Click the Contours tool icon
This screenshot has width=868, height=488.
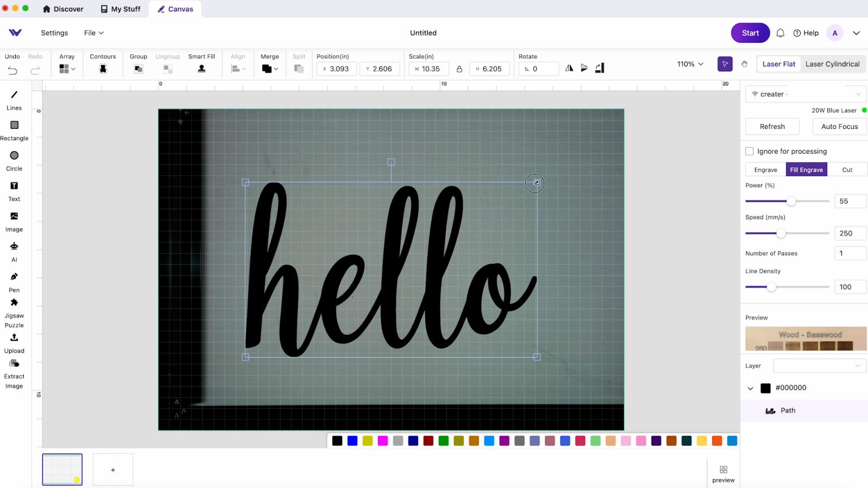click(103, 68)
